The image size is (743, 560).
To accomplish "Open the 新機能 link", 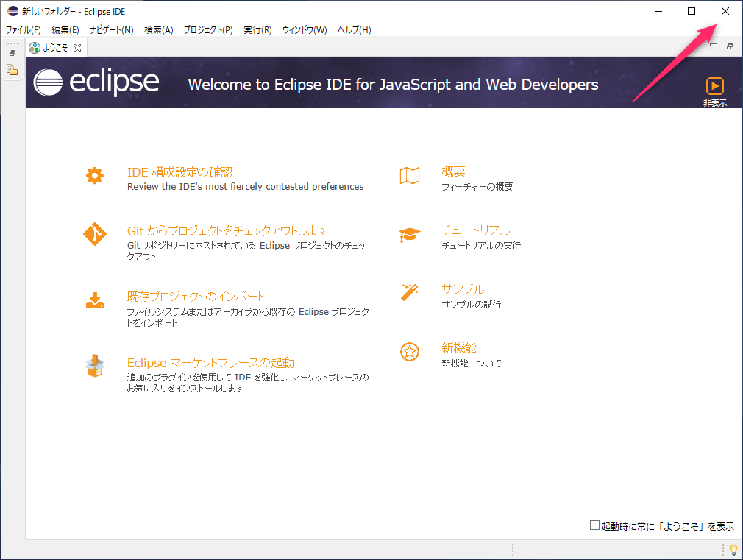I will tap(459, 348).
